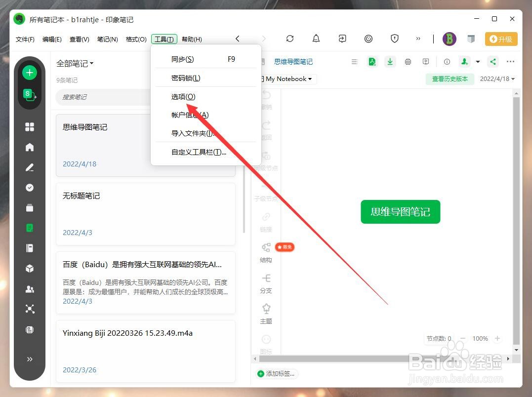Screen dimensions: 532x397
Task: Click the presentation mode icon
Action: (x=426, y=62)
